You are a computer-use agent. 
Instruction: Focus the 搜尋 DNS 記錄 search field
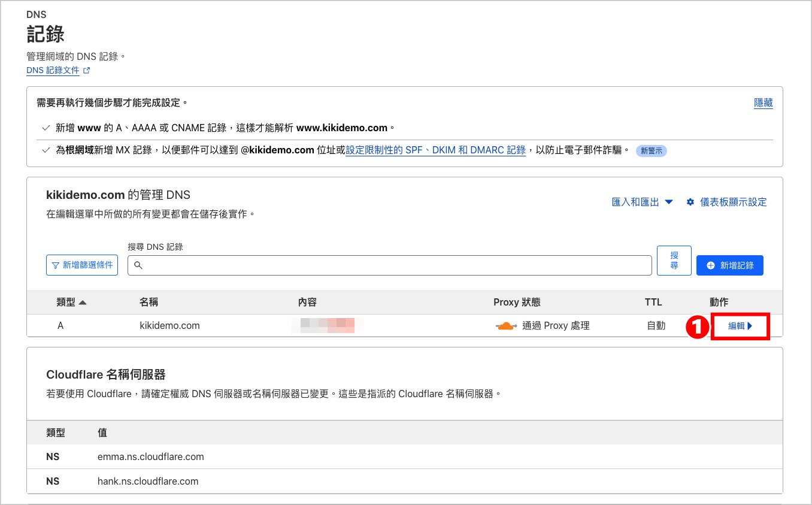389,265
